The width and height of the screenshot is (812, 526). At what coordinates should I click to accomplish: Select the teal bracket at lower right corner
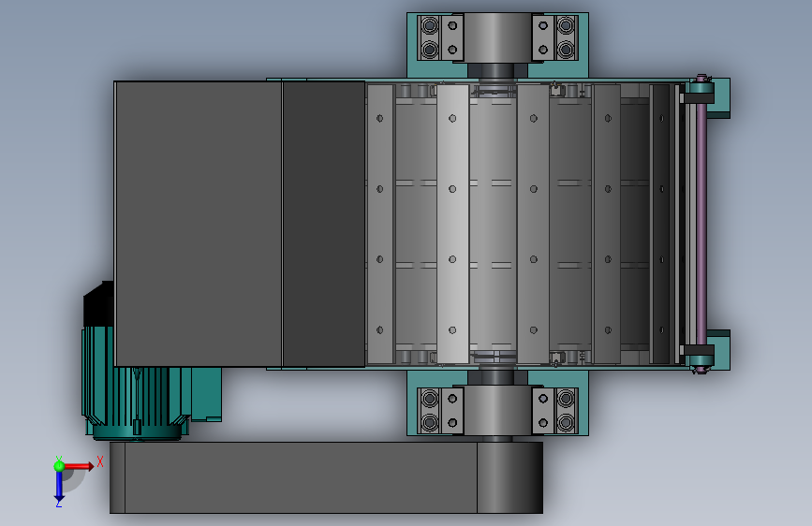coord(721,350)
